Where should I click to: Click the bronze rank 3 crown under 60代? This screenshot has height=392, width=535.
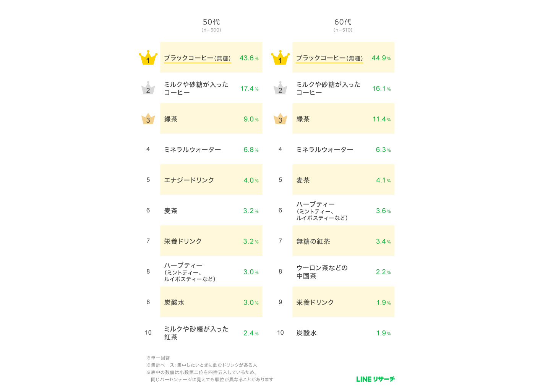[x=280, y=119]
